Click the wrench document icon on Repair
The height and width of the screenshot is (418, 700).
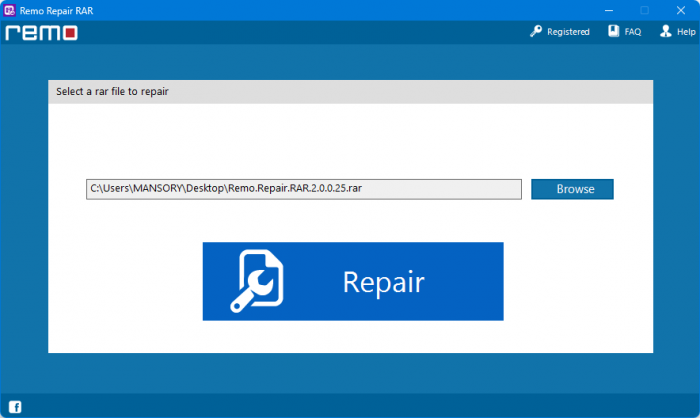(x=257, y=280)
